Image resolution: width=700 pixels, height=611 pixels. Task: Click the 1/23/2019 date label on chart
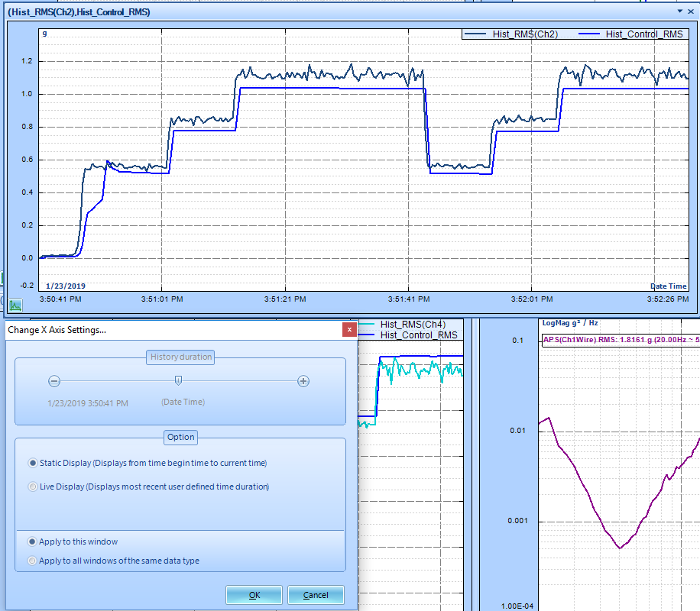(x=66, y=286)
